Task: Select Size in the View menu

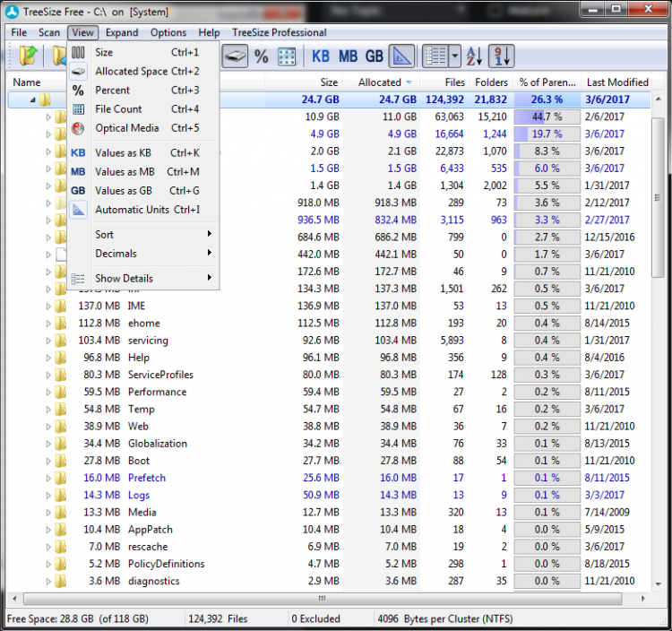Action: click(143, 52)
